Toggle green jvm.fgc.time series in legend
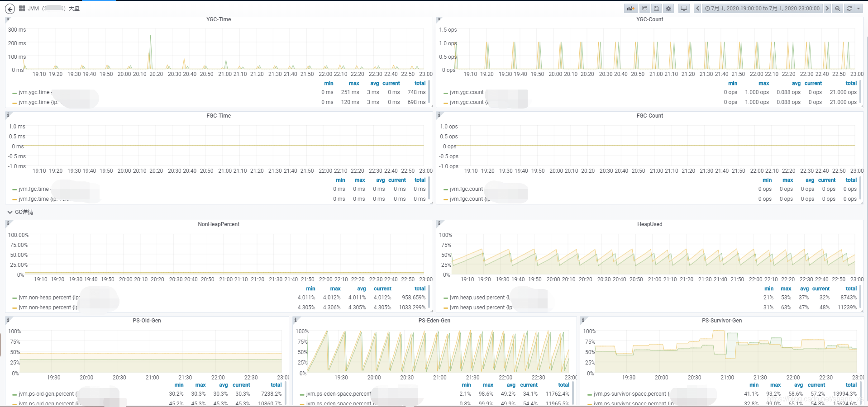Viewport: 868px width, 407px height. pos(33,189)
